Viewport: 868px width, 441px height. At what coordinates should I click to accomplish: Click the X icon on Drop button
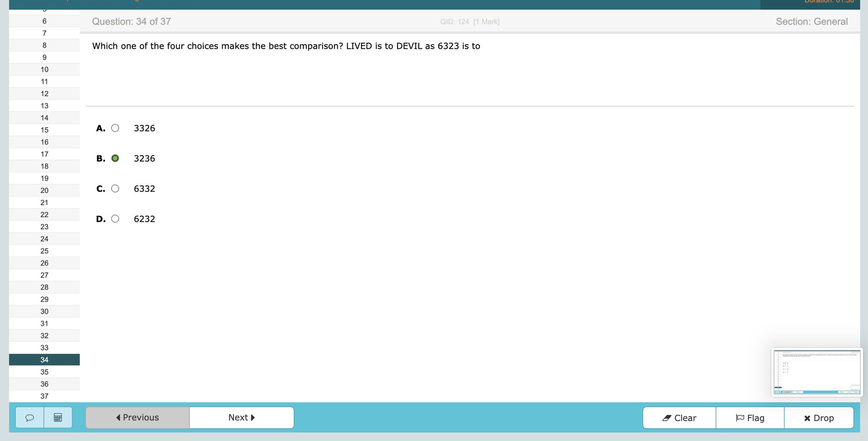point(807,418)
